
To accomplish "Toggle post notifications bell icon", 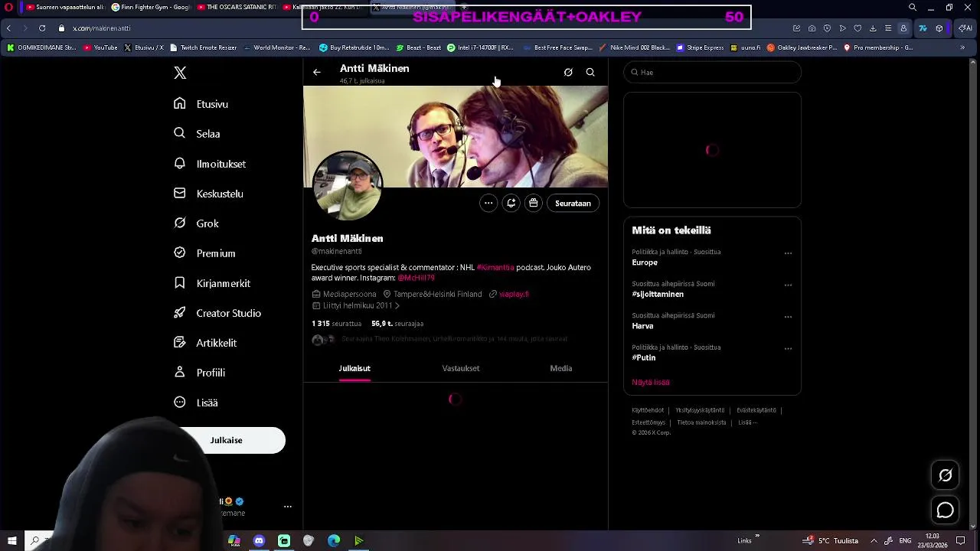I will pyautogui.click(x=511, y=203).
